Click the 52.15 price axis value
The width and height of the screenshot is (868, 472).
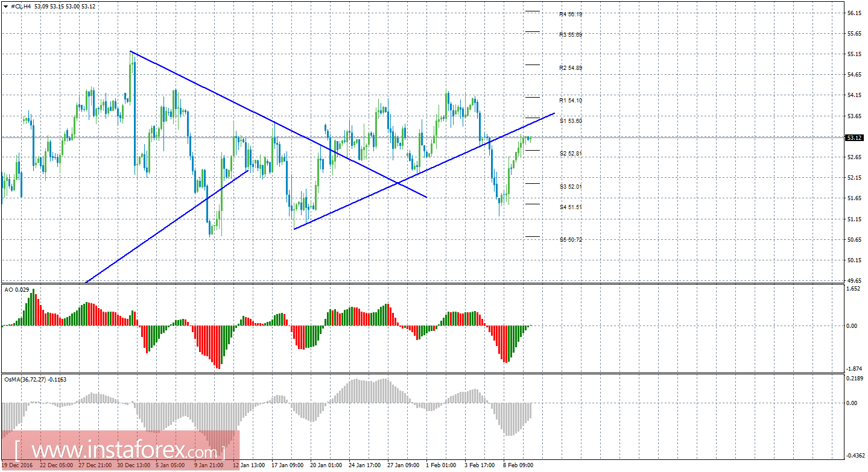pyautogui.click(x=854, y=178)
